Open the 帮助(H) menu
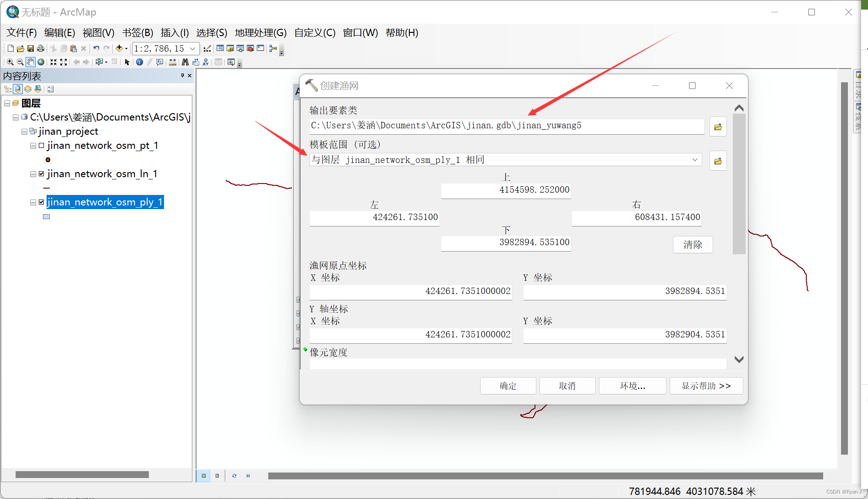 coord(402,33)
